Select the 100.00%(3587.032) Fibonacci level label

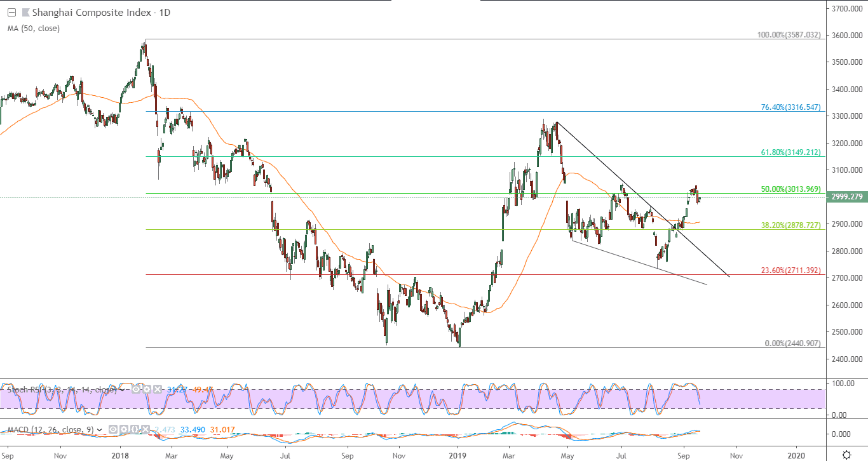pyautogui.click(x=790, y=35)
